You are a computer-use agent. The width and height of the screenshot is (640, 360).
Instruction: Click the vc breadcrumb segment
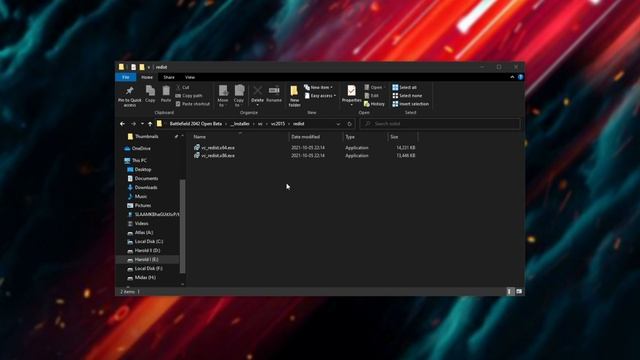[x=260, y=124]
